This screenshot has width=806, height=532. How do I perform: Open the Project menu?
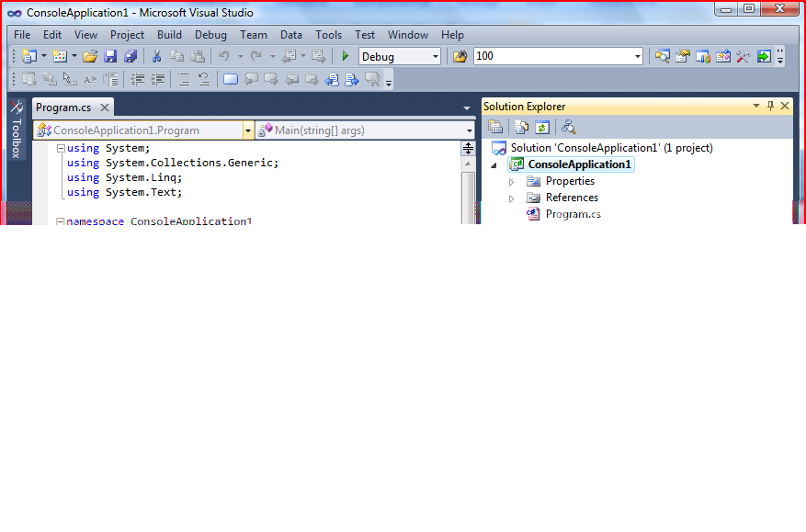[127, 35]
